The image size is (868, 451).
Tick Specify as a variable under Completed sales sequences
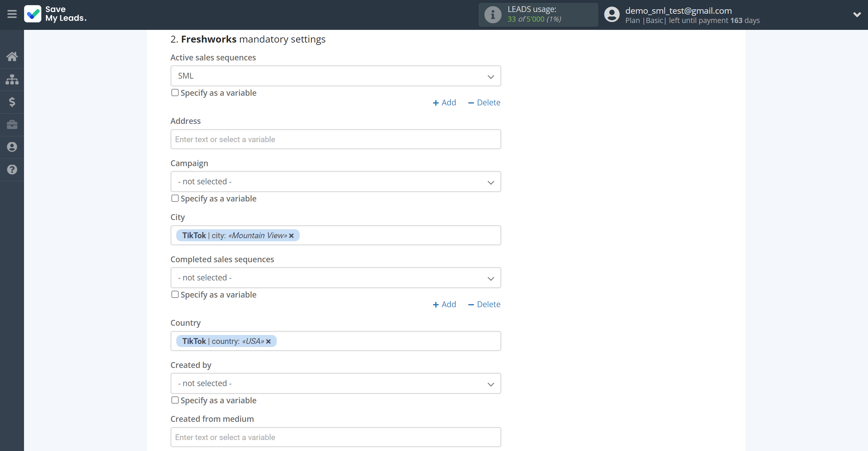click(x=175, y=294)
